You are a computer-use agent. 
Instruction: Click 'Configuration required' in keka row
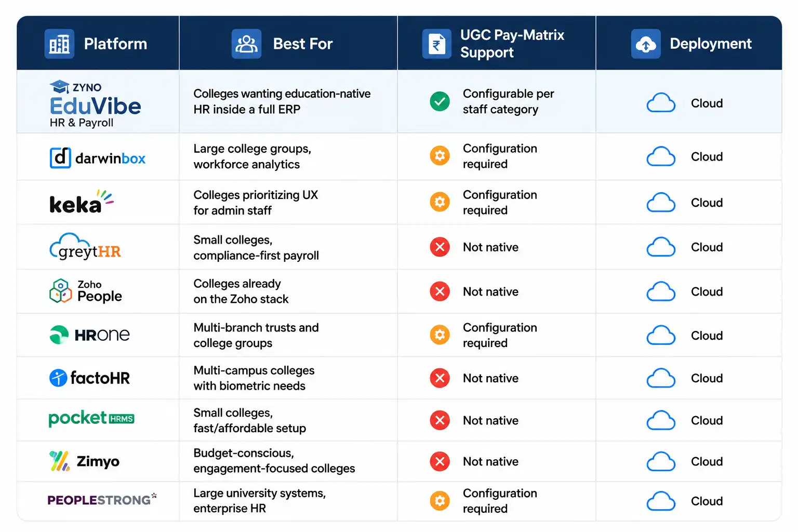tap(500, 202)
